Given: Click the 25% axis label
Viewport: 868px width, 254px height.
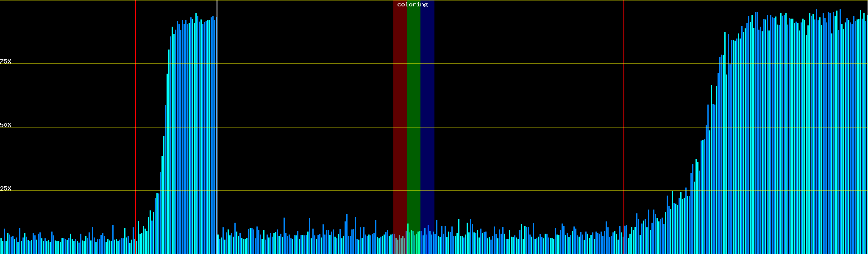Looking at the screenshot, I should (6, 188).
